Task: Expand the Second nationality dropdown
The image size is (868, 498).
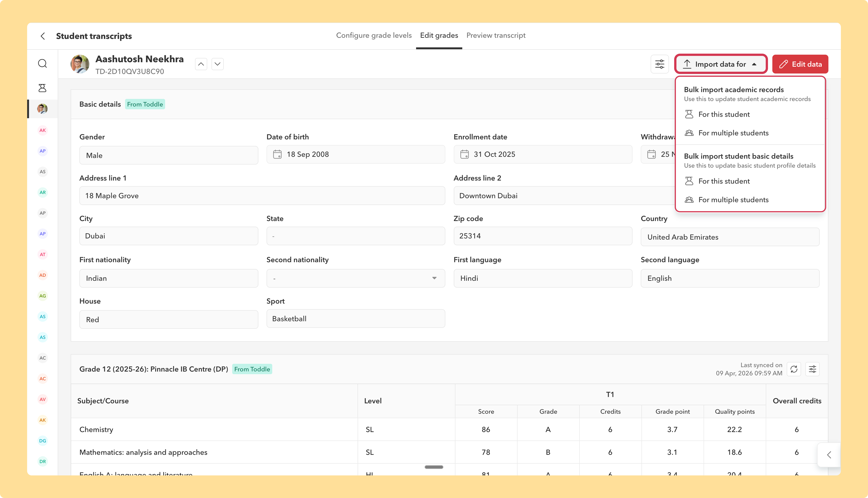Action: coord(356,278)
